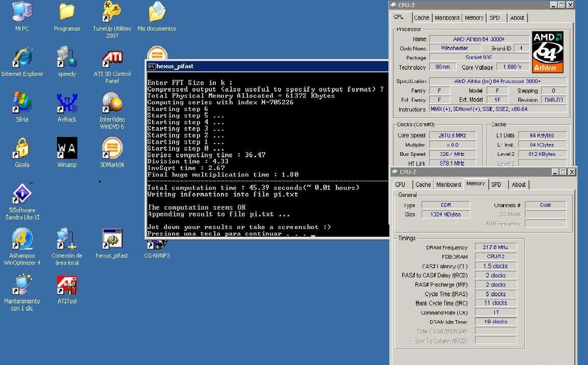The height and width of the screenshot is (365, 588).
Task: Click the CAS# Latency 1.5 clocks value
Action: pyautogui.click(x=496, y=266)
